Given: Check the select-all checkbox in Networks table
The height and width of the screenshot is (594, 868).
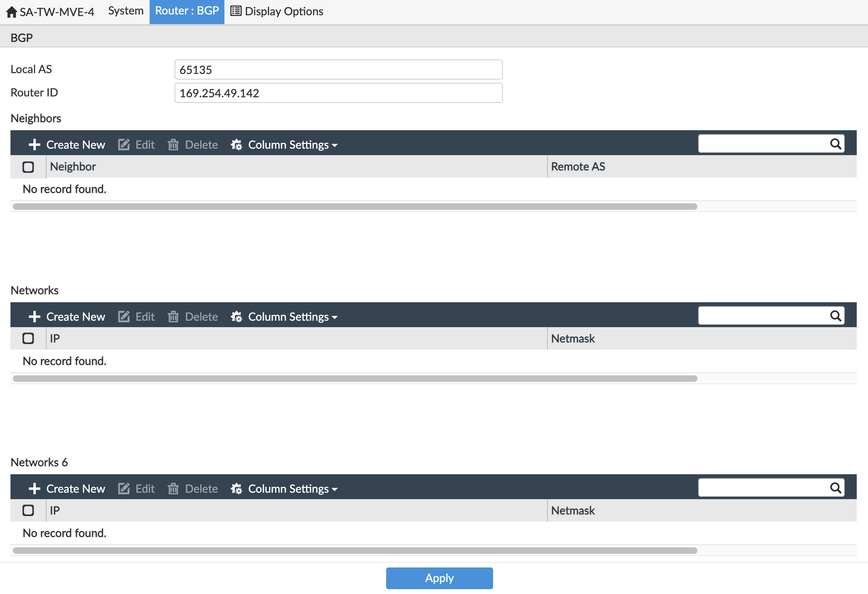Looking at the screenshot, I should (28, 338).
